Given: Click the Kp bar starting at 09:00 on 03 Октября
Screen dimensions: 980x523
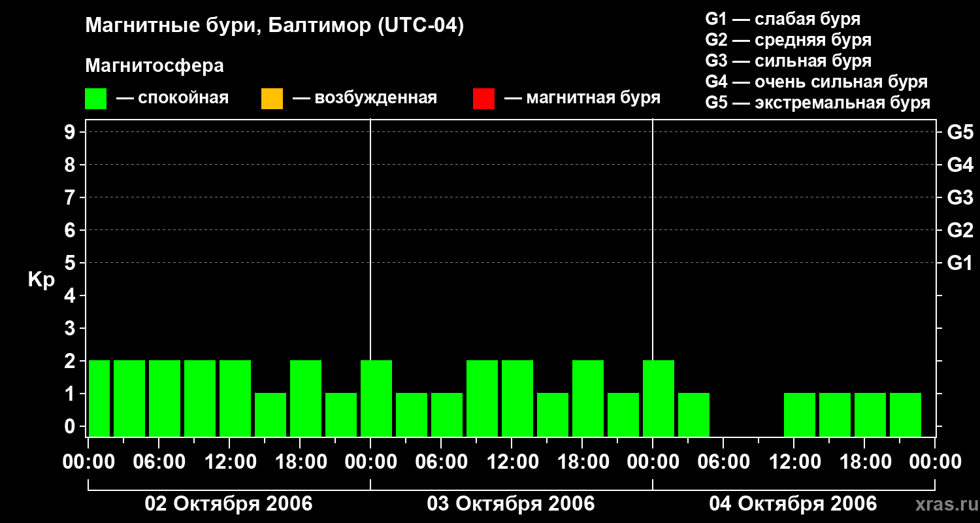Looking at the screenshot, I should tap(482, 398).
